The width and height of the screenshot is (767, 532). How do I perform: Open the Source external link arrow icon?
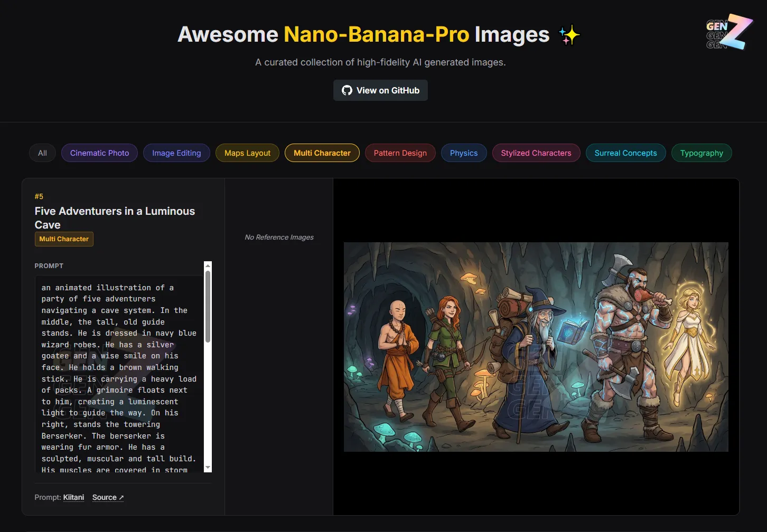click(121, 497)
